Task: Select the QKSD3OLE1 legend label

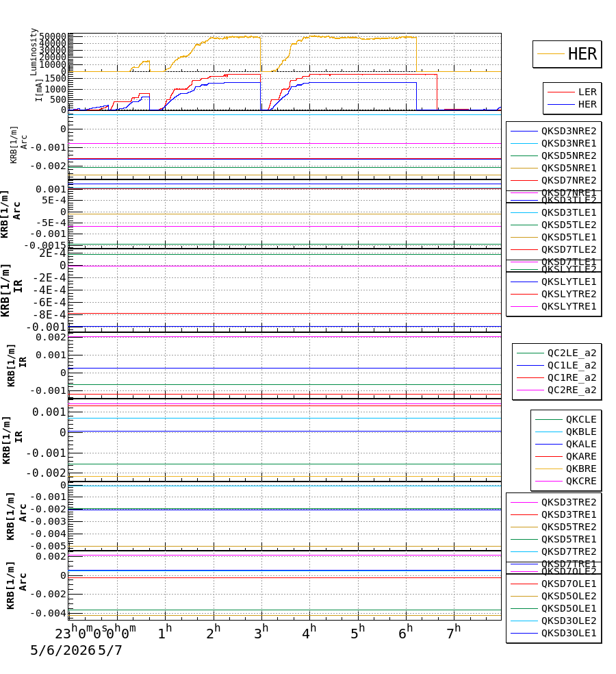Action: (x=569, y=634)
